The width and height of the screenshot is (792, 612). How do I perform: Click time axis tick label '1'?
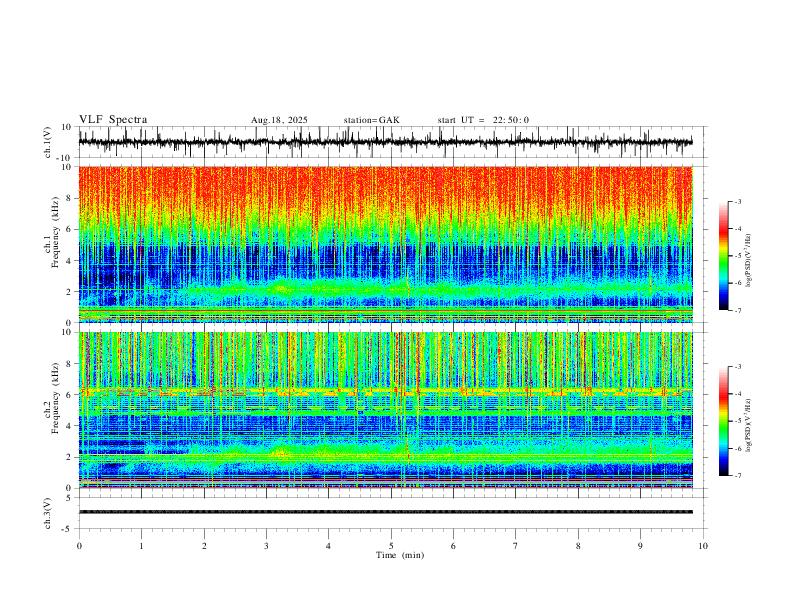click(x=141, y=546)
